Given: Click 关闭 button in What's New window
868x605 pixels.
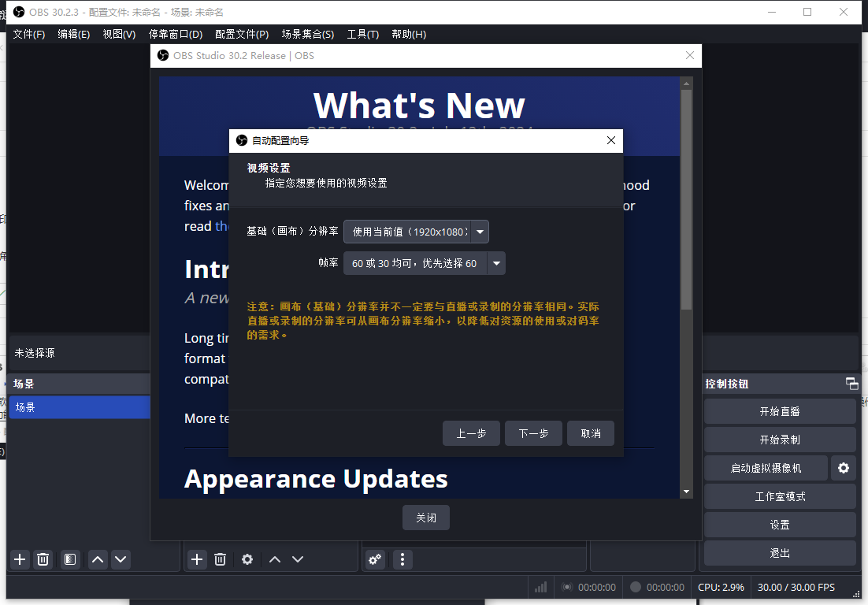Looking at the screenshot, I should pyautogui.click(x=425, y=518).
